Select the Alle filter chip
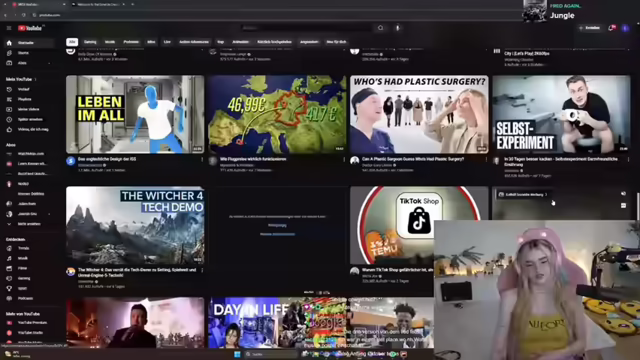This screenshot has height=360, width=640. [x=72, y=42]
